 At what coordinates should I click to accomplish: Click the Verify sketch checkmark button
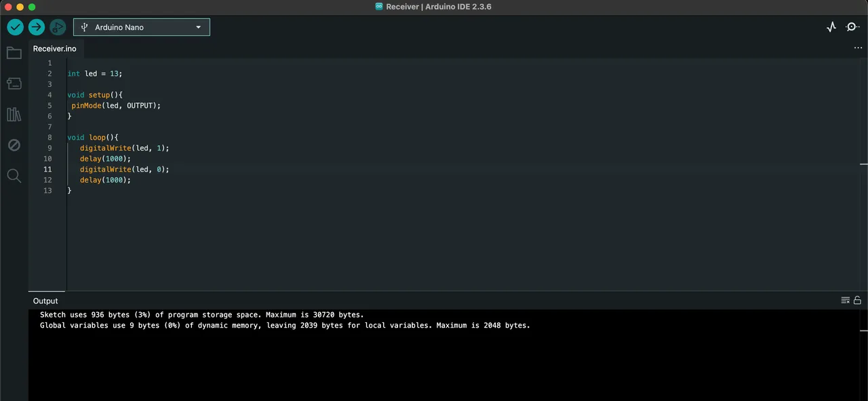coord(15,27)
